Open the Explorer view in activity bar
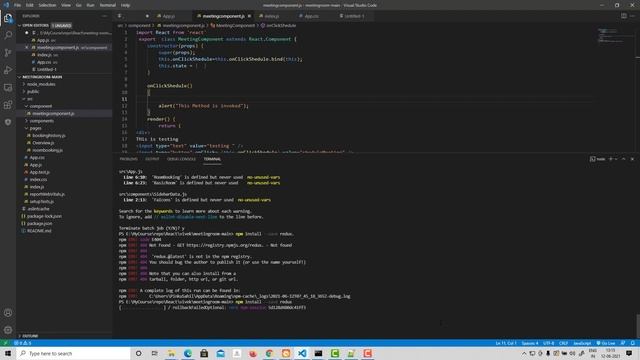This screenshot has height=360, width=640. pyautogui.click(x=8, y=18)
